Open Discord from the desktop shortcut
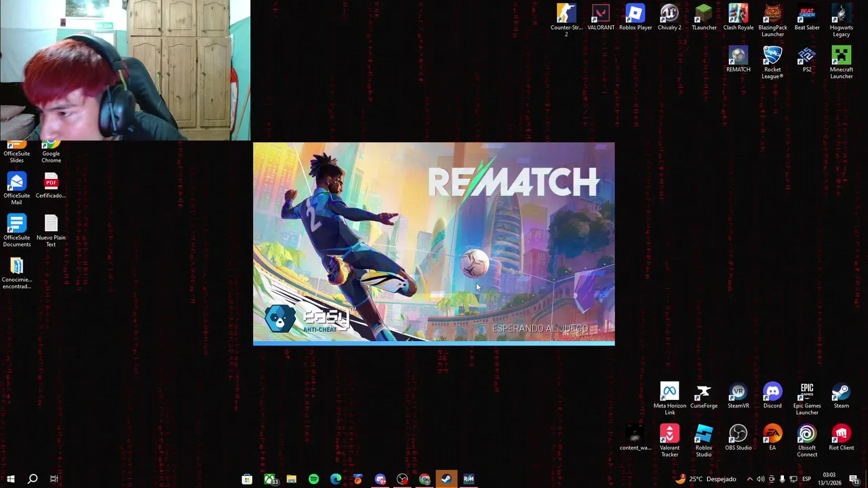The width and height of the screenshot is (868, 488). pos(772,396)
